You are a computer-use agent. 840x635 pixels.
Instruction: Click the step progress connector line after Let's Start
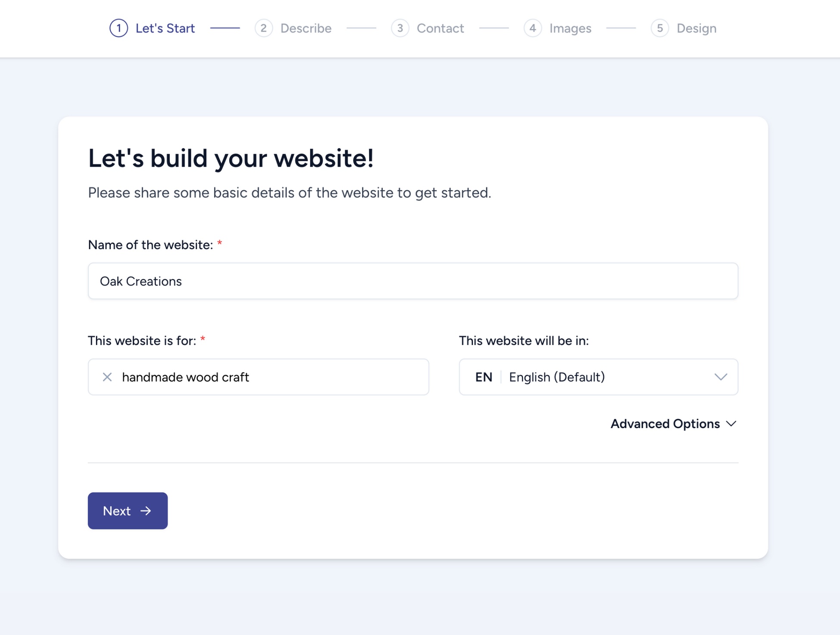coord(225,28)
